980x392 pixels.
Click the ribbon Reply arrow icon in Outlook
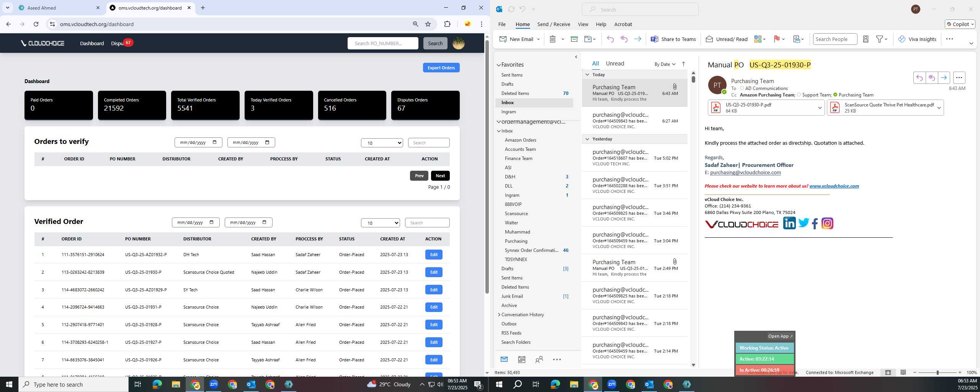[610, 39]
